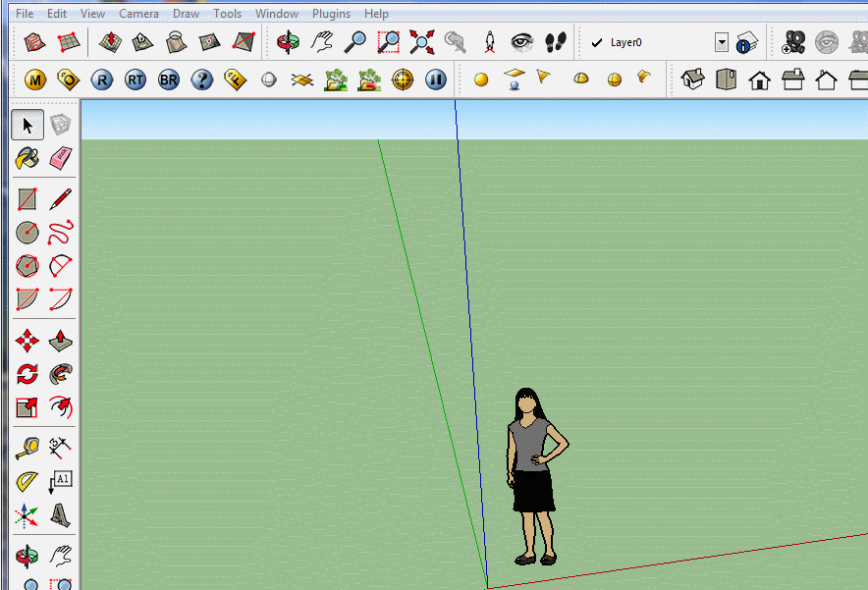This screenshot has width=868, height=590.
Task: Select the Zoom Window tool
Action: tap(389, 42)
